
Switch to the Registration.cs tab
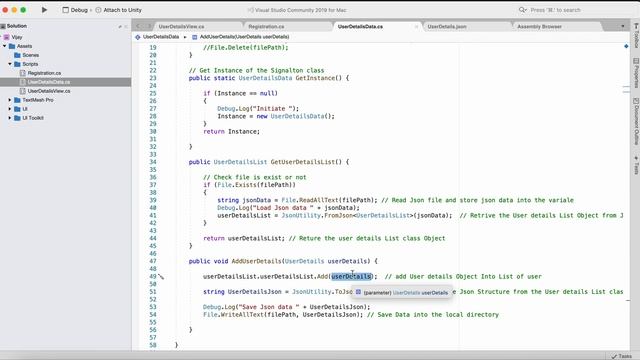[x=266, y=27]
